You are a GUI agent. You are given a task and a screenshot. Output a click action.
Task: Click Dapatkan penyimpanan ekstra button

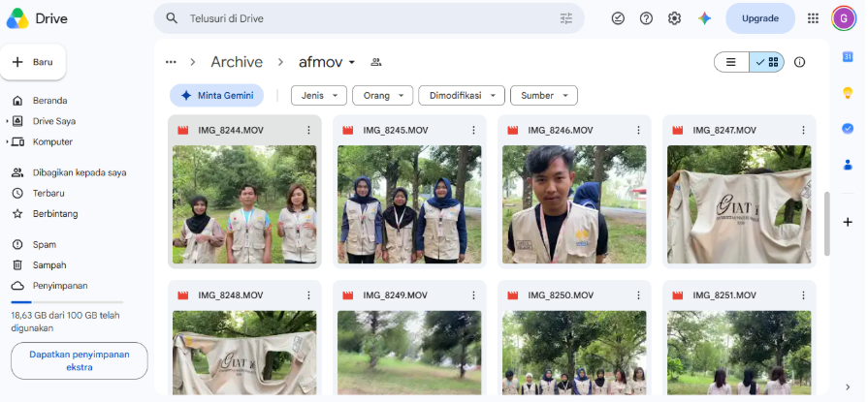(80, 360)
